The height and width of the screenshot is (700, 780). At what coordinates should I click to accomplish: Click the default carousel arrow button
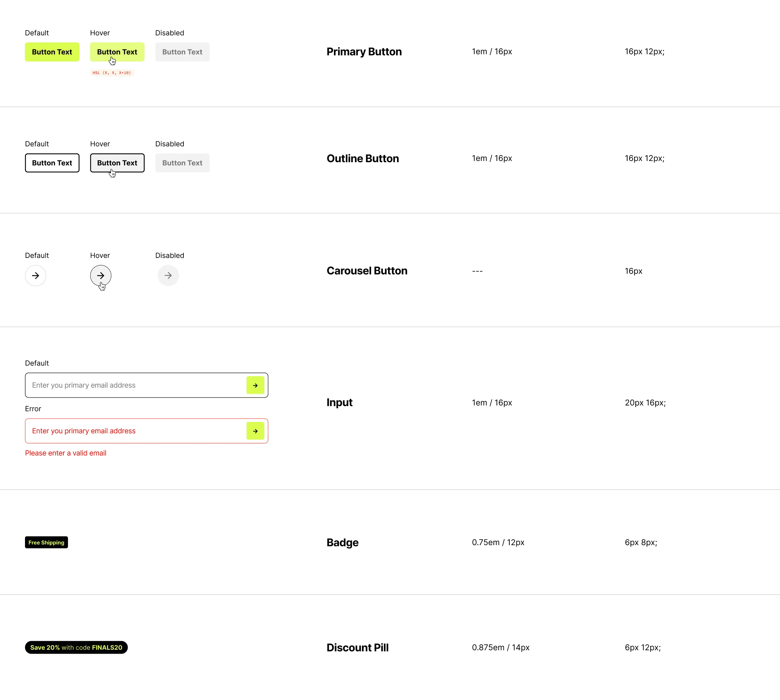35,275
